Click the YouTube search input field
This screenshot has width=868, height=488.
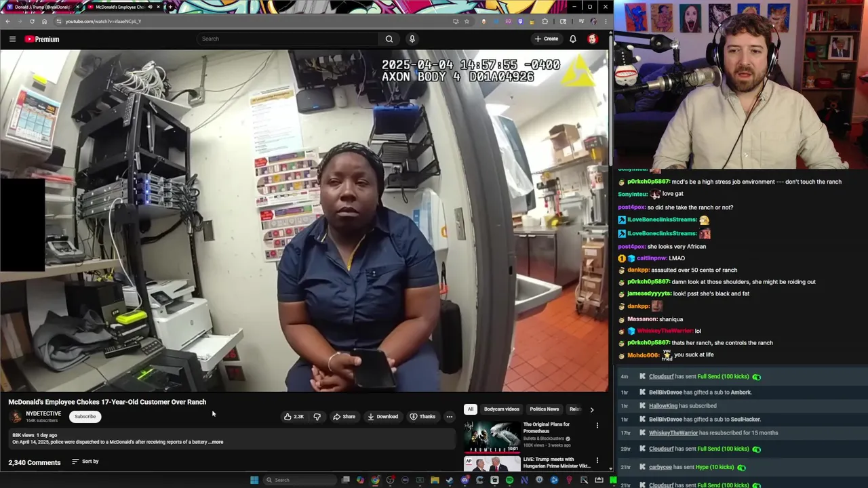click(x=288, y=39)
